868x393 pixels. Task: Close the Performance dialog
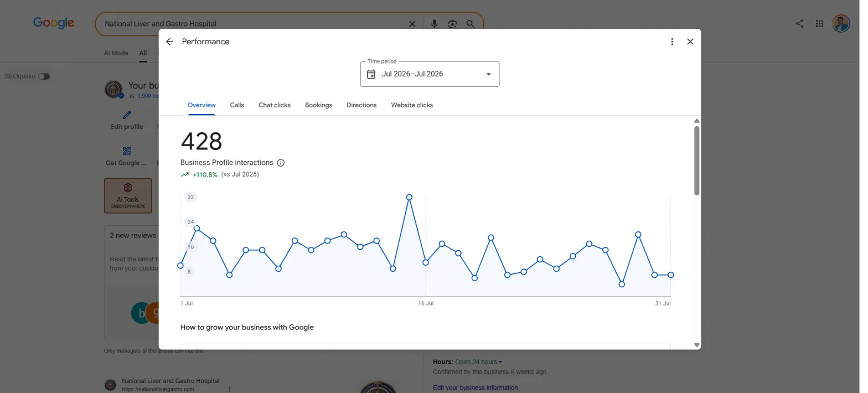click(x=690, y=42)
